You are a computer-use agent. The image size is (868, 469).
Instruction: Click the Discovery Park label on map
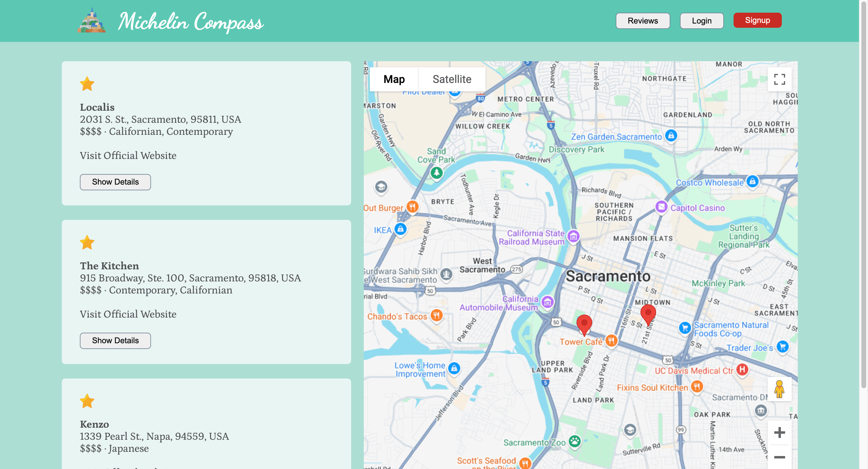576,149
